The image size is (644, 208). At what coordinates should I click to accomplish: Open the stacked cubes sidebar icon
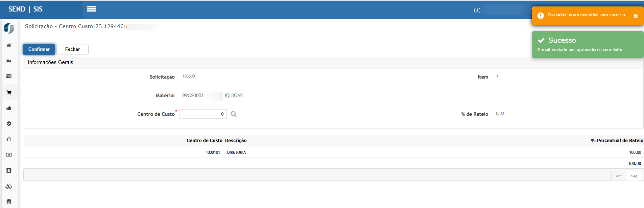tap(9, 186)
